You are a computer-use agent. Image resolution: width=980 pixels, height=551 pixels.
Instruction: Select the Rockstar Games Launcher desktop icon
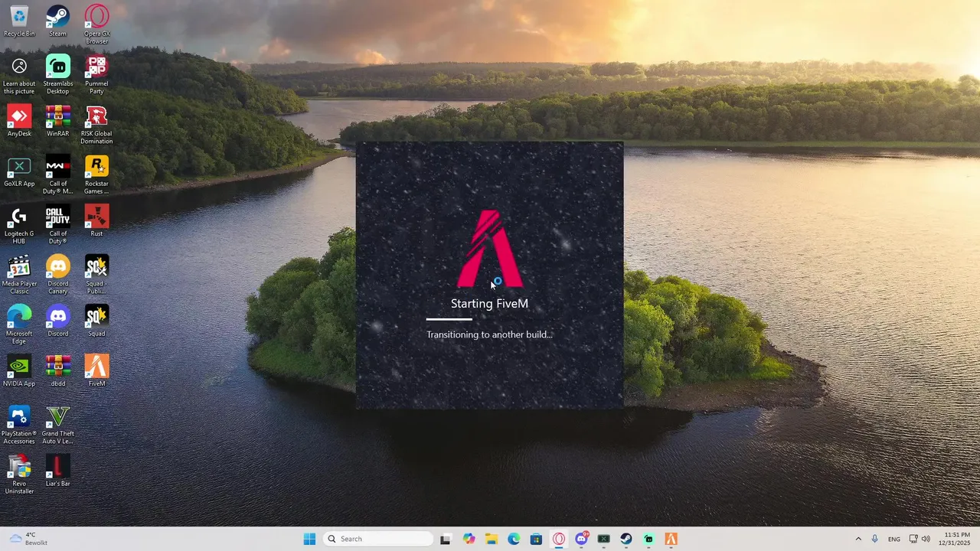tap(96, 174)
